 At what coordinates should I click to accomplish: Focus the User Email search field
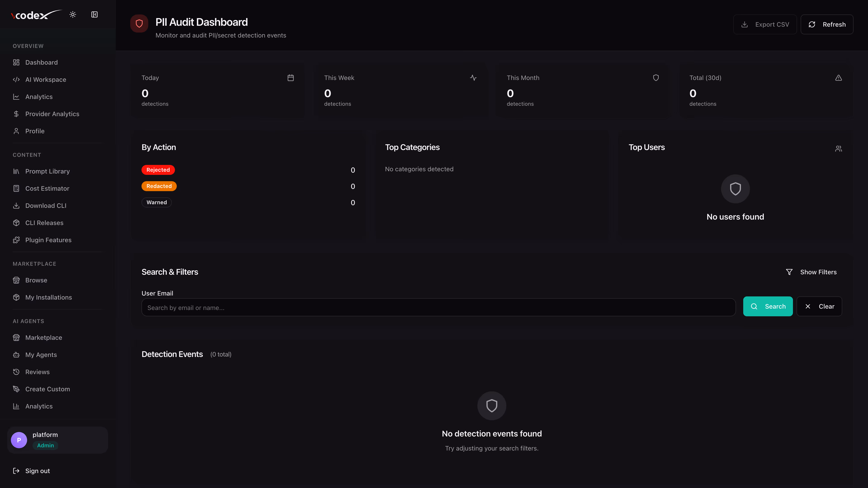coord(438,307)
